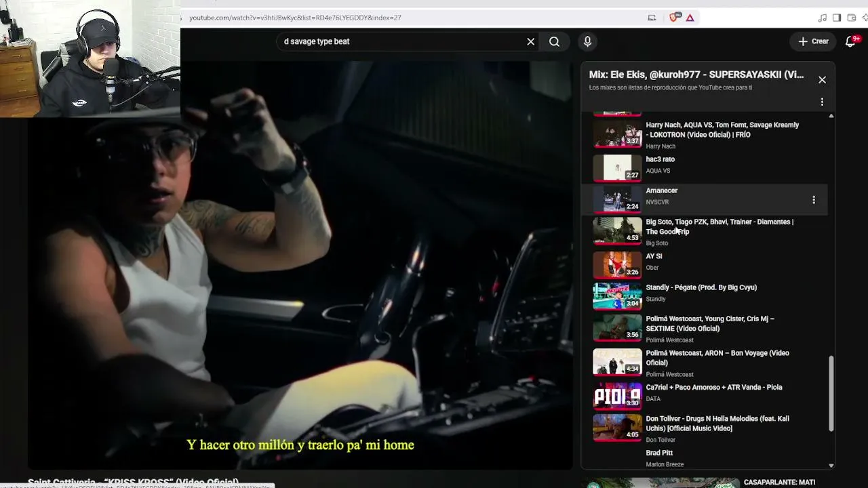Click the channel name "Big Soto"
This screenshot has height=488, width=868.
(656, 243)
